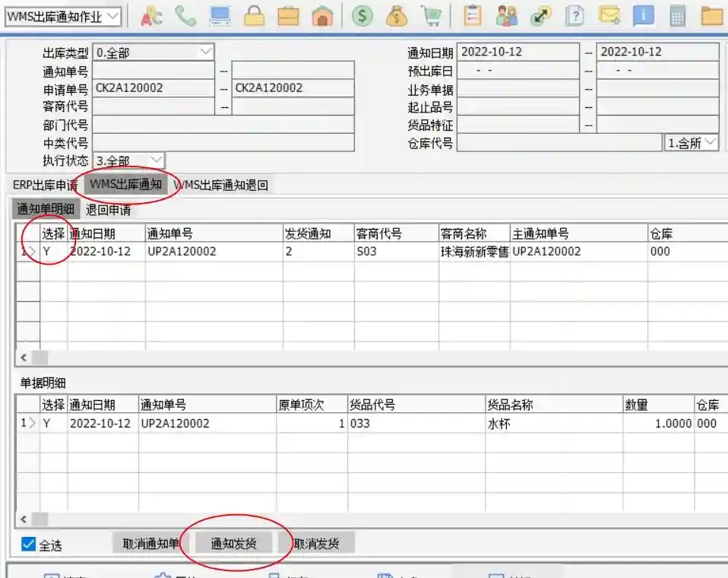Click the 通知发货 button
Screen dimensions: 728x578
236,542
